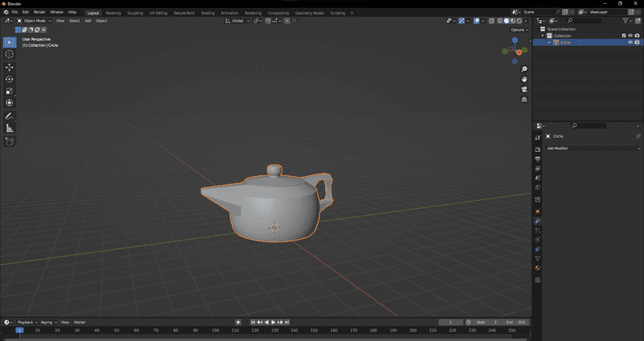644x341 pixels.
Task: Open the Render menu
Action: tap(39, 12)
